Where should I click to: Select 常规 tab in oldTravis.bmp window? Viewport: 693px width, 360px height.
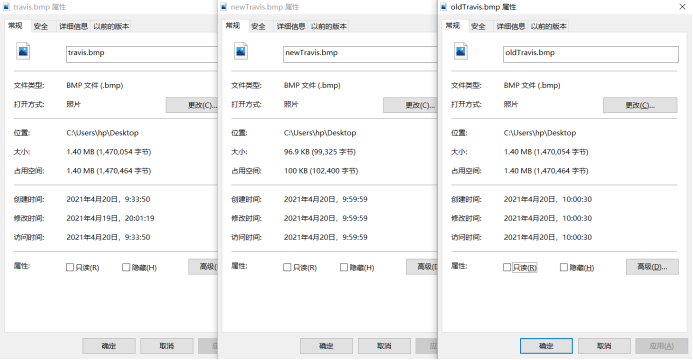tap(453, 26)
